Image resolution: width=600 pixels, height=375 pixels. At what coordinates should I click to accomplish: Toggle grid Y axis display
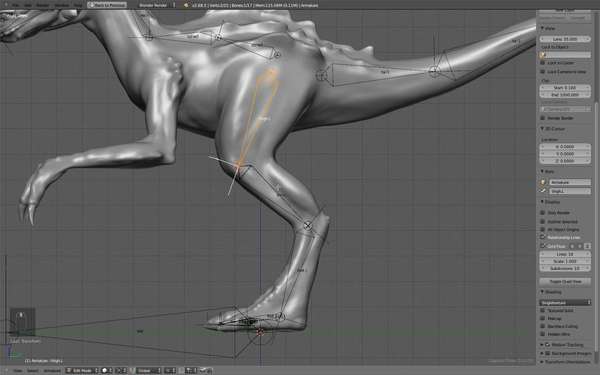[x=580, y=246]
